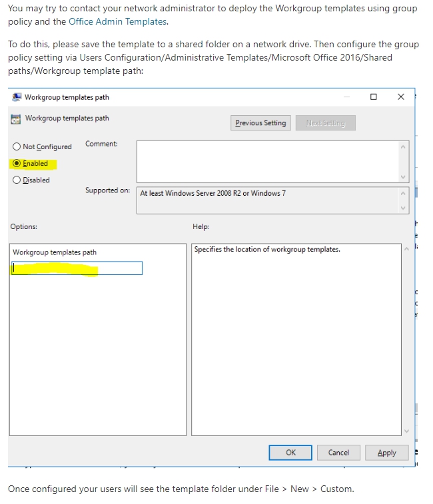Click the dialog title bar icon
The height and width of the screenshot is (504, 433).
point(17,97)
